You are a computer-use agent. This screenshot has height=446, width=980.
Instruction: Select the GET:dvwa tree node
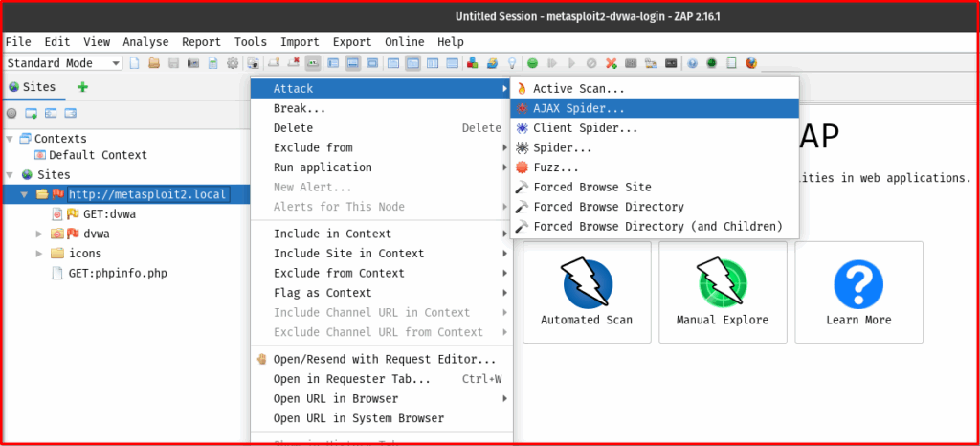(94, 214)
